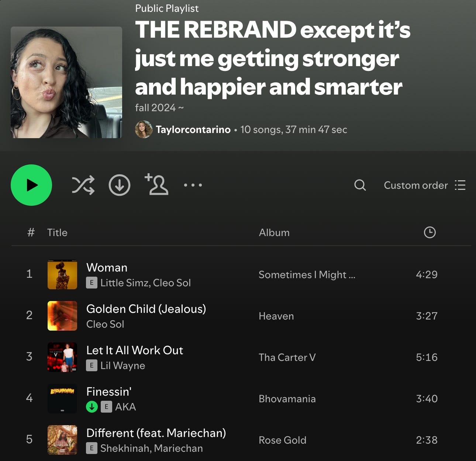Open the Cleo Sol artist link under Golden Child
The image size is (476, 461).
[x=105, y=324]
